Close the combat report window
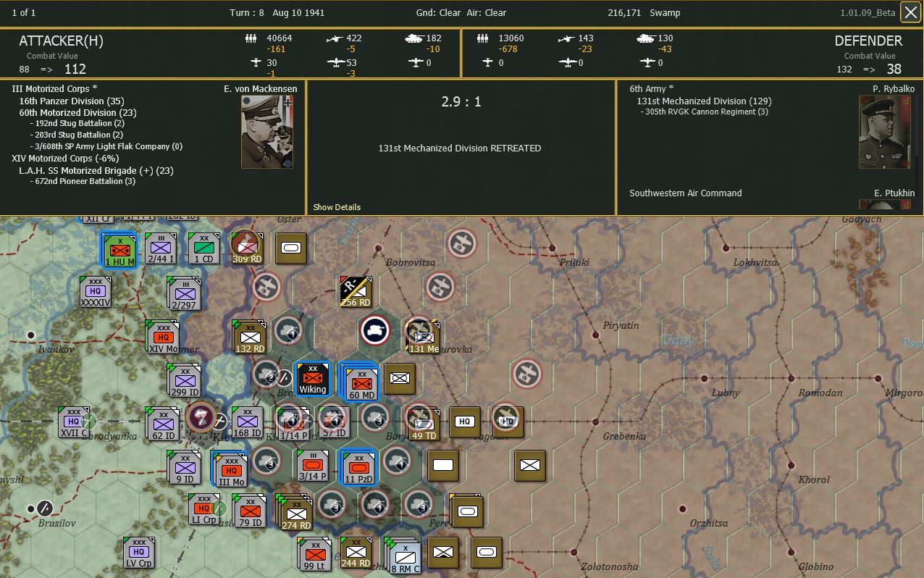The image size is (924, 578). pyautogui.click(x=910, y=12)
